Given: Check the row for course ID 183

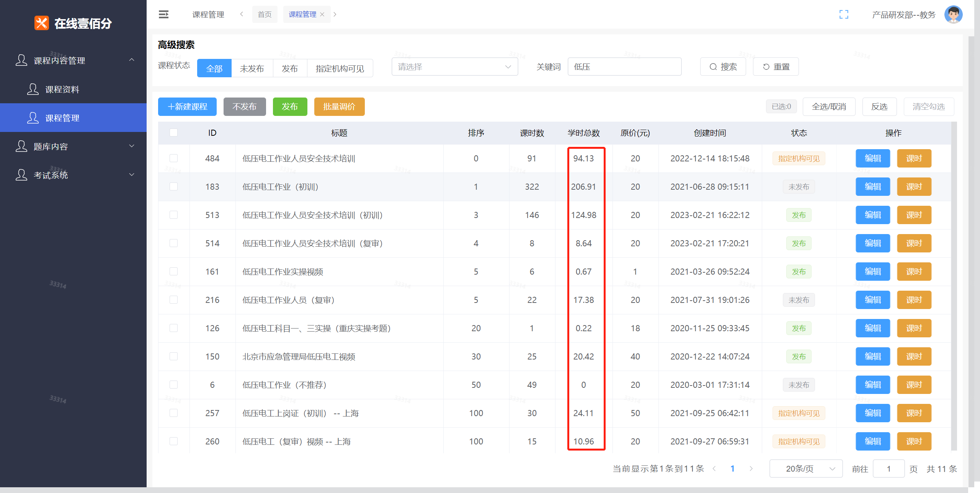Looking at the screenshot, I should click(x=173, y=187).
